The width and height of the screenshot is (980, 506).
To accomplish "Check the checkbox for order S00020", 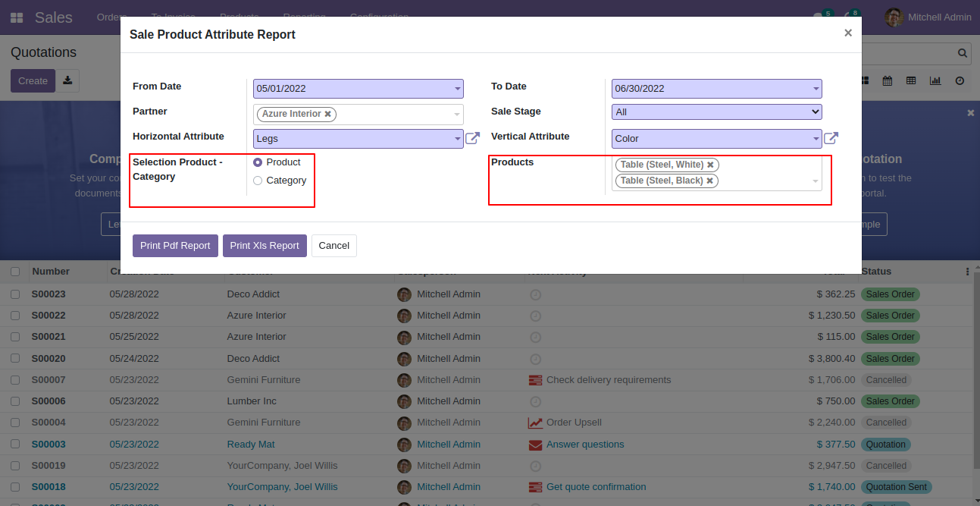I will [15, 358].
